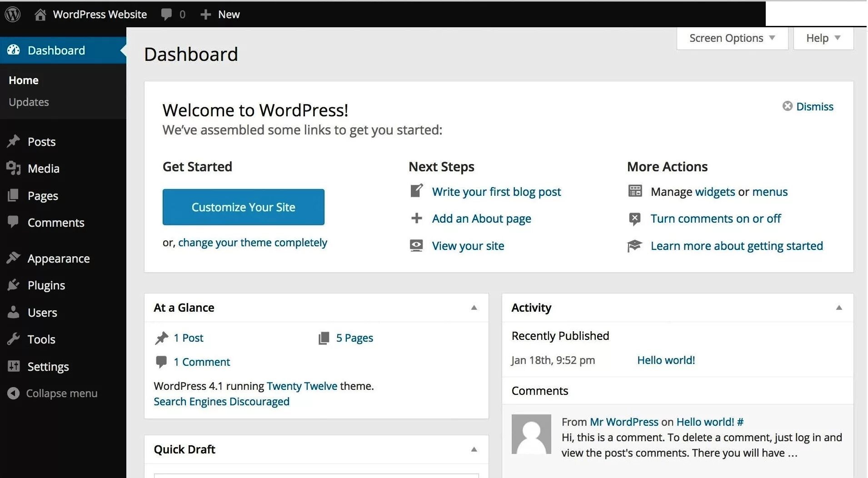Click the Appearance paintbrush icon in sidebar

(x=14, y=258)
